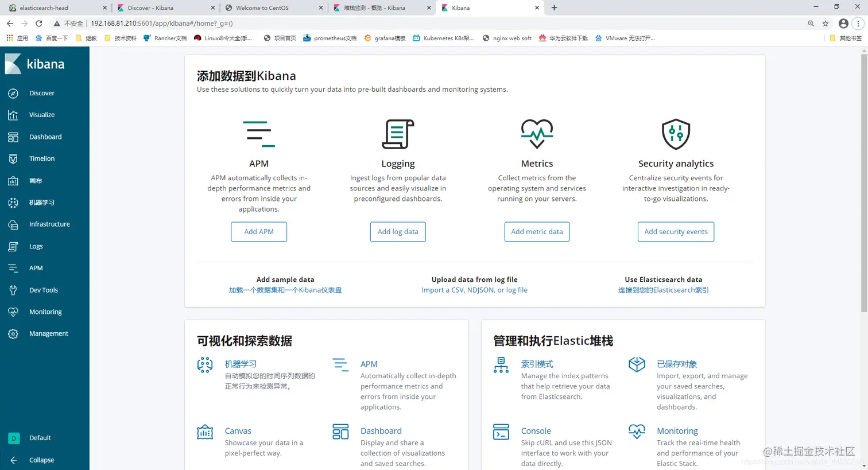This screenshot has height=470, width=868.
Task: Click the 不安全 site security indicator
Action: click(x=68, y=24)
